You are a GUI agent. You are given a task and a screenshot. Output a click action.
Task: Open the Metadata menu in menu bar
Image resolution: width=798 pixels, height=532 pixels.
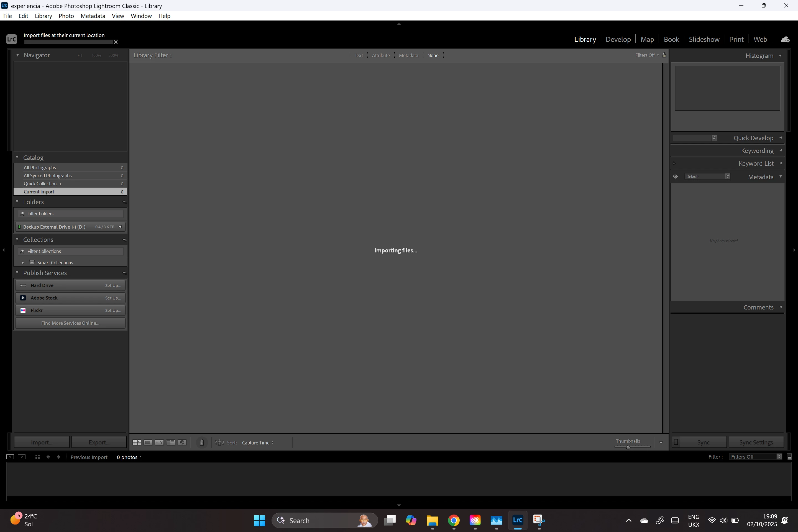click(x=93, y=16)
